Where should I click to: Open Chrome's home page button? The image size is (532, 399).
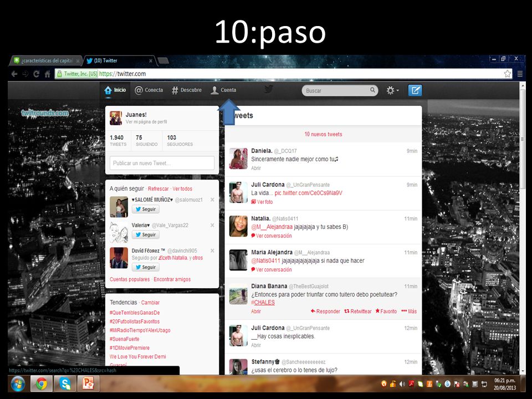(48, 74)
